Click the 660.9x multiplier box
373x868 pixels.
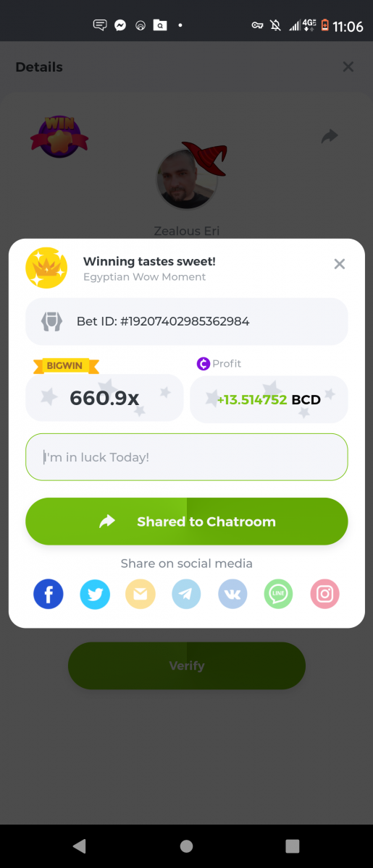(104, 398)
